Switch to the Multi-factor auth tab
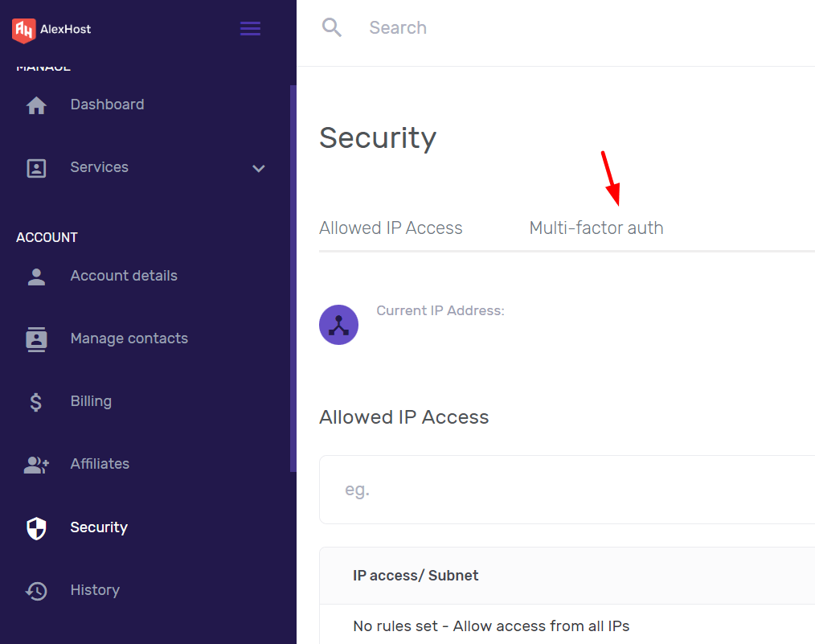The image size is (815, 644). click(x=596, y=228)
